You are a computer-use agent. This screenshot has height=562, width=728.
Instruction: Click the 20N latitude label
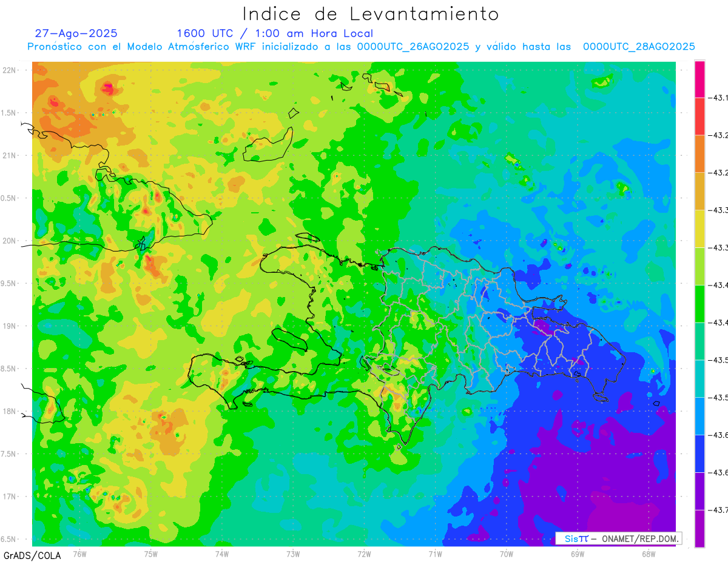[10, 241]
